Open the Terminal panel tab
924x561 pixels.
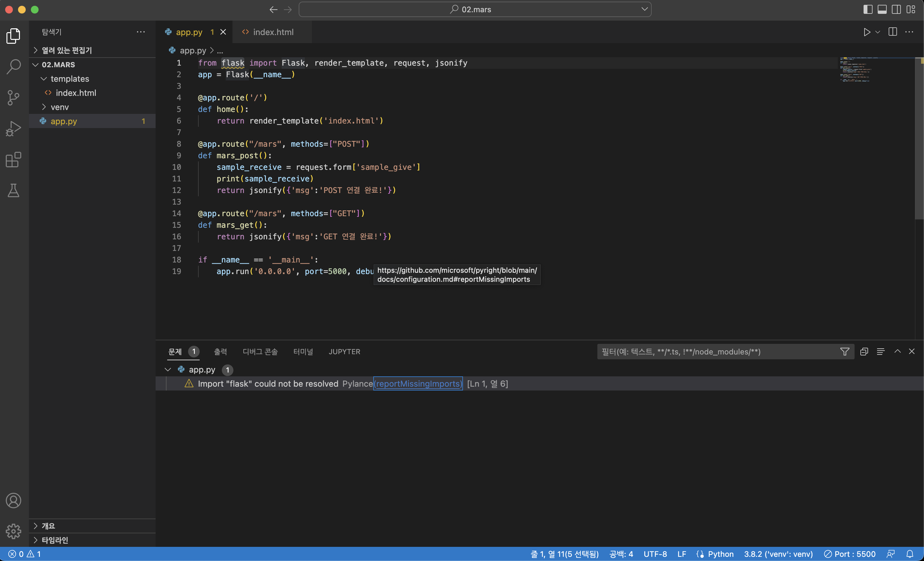(303, 352)
